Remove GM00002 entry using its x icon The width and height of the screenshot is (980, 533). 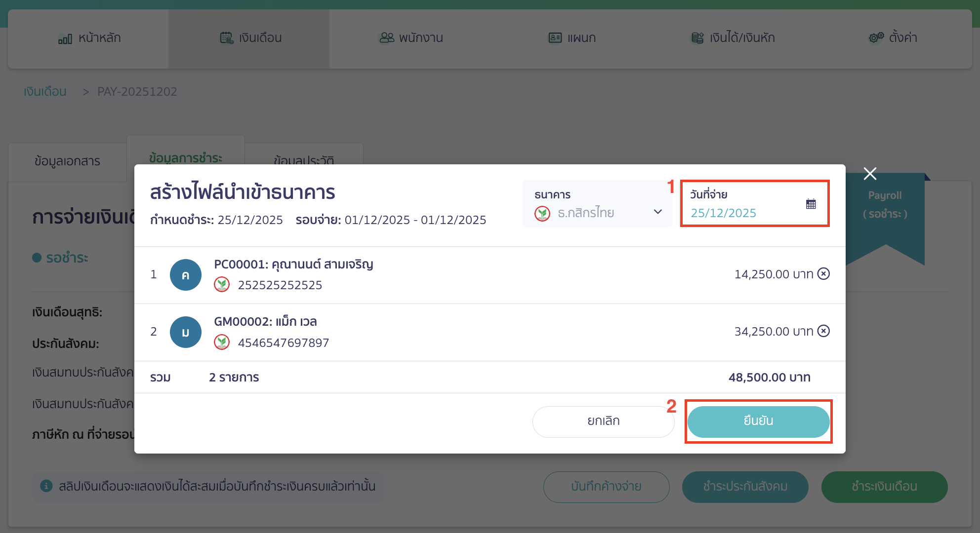[823, 331]
